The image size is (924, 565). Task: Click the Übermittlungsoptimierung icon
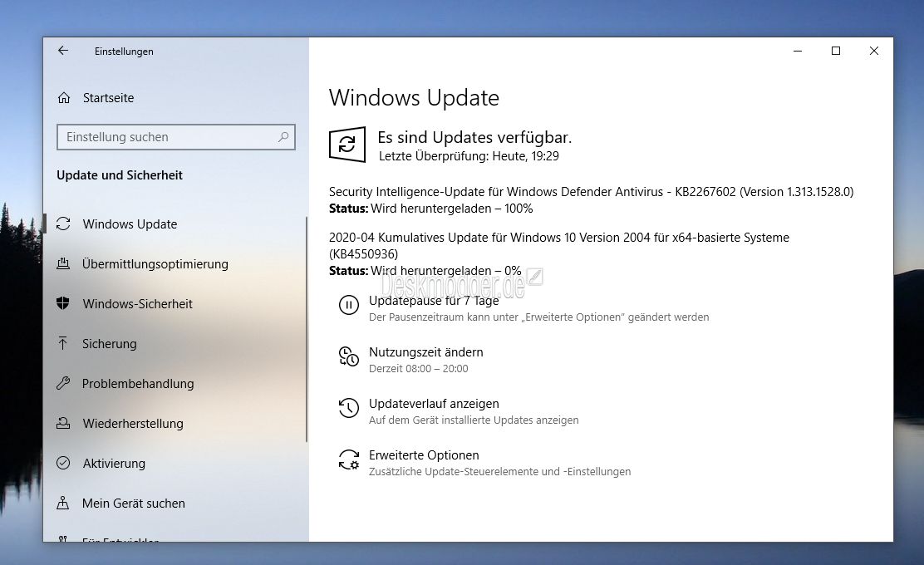63,263
